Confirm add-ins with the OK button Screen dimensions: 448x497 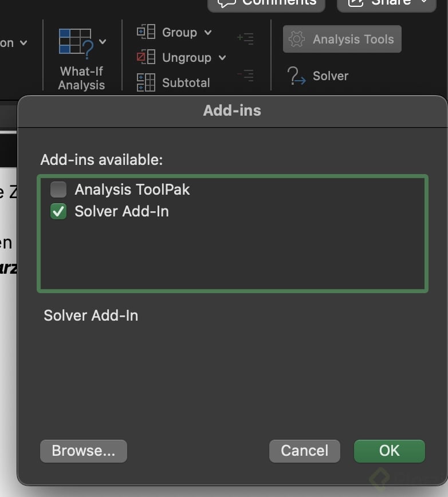pos(389,451)
